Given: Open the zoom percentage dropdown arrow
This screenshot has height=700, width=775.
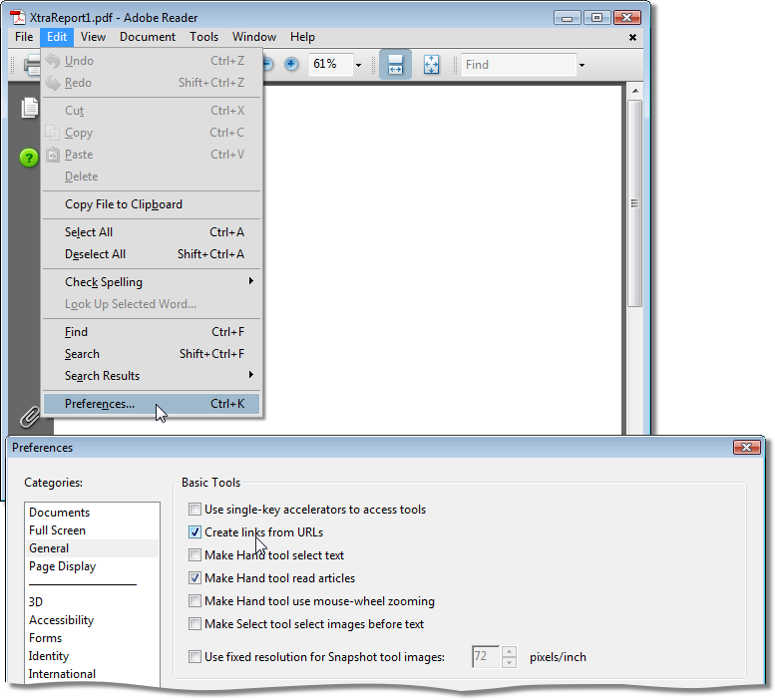Looking at the screenshot, I should point(358,65).
